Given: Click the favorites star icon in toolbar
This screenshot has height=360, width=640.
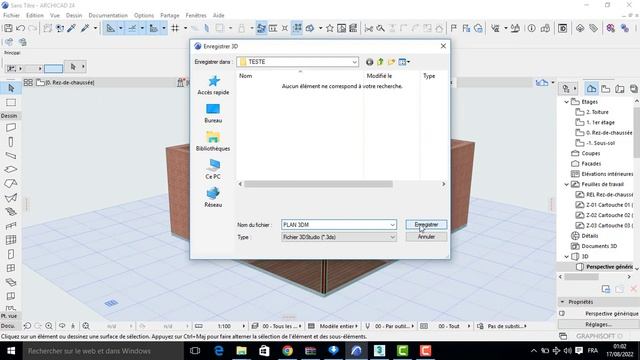Looking at the screenshot, I should [330, 28].
